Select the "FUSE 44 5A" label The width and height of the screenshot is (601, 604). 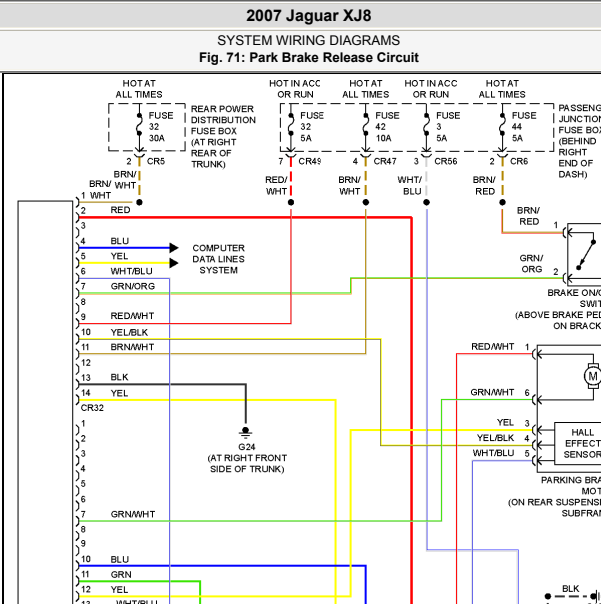[524, 127]
